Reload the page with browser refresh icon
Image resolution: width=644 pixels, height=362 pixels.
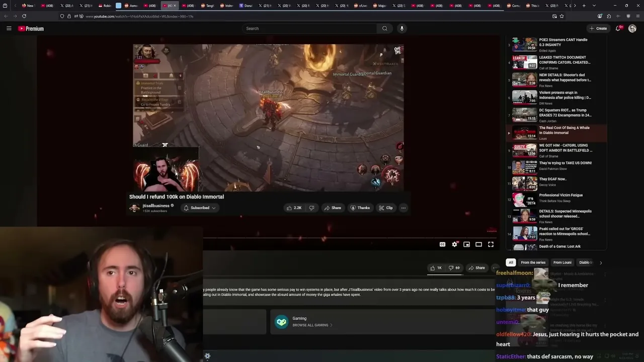click(24, 16)
